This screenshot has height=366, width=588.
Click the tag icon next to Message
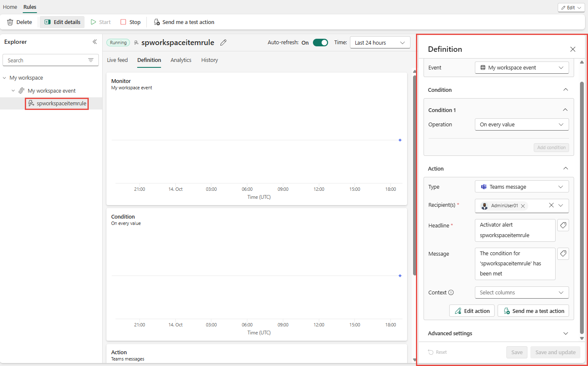click(563, 254)
